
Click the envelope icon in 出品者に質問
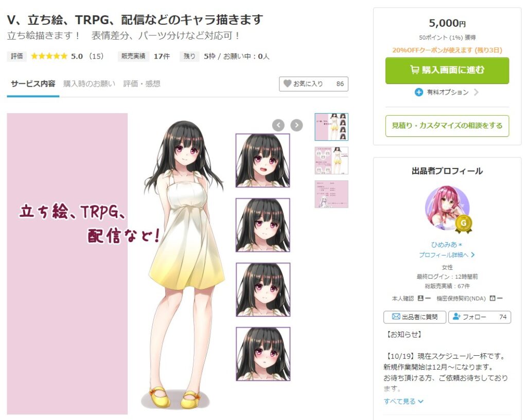396,317
